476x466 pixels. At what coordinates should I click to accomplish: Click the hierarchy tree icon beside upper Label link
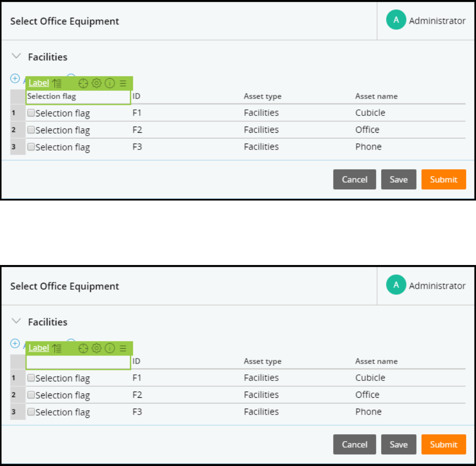[57, 83]
